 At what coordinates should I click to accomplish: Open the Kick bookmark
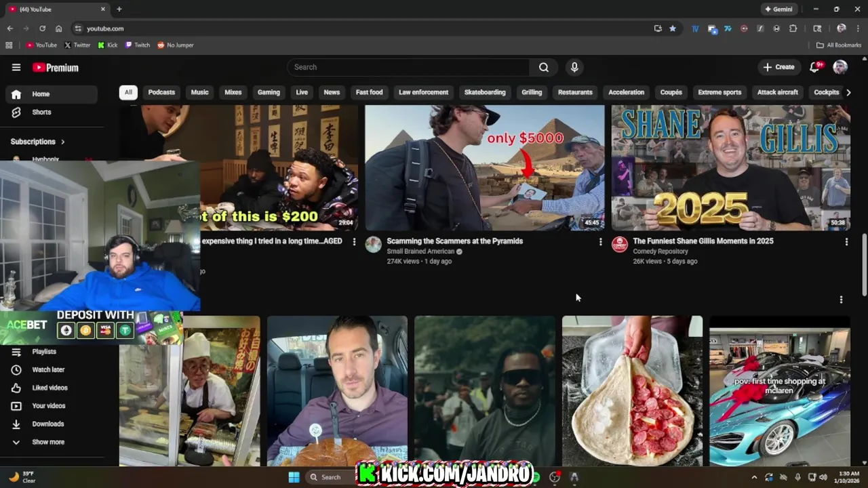click(x=108, y=45)
